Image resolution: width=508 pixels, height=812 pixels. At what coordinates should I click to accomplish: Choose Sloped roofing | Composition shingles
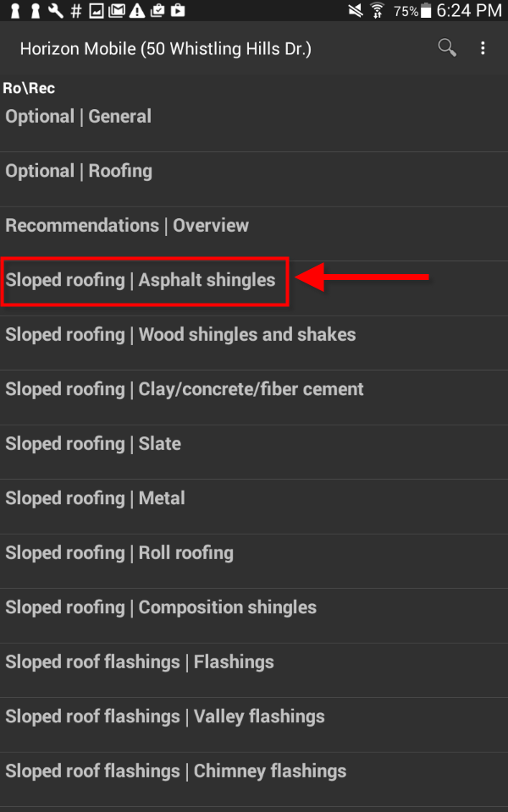click(x=161, y=607)
